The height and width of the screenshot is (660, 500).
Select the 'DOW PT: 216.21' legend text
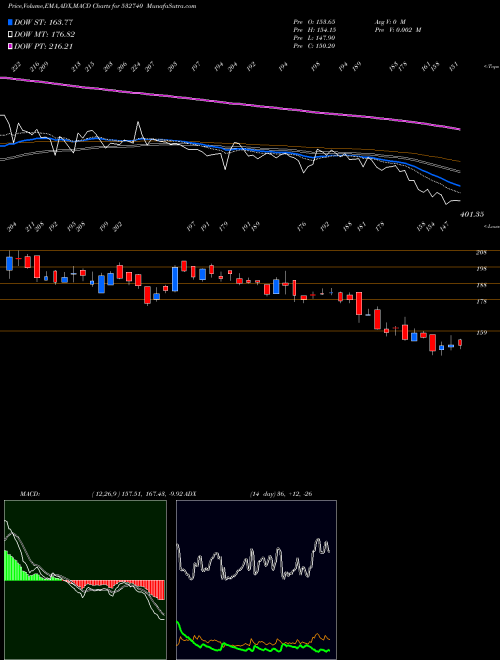44,47
